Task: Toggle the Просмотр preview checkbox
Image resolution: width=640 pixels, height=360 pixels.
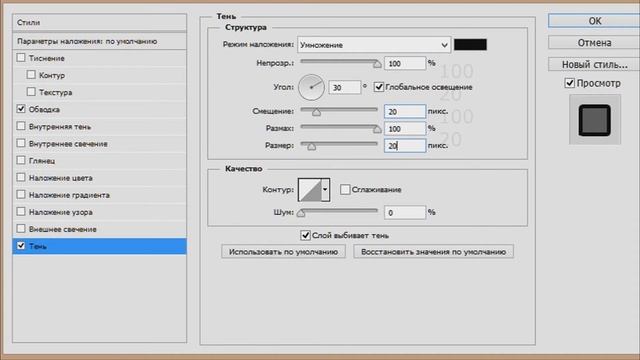Action: click(569, 83)
